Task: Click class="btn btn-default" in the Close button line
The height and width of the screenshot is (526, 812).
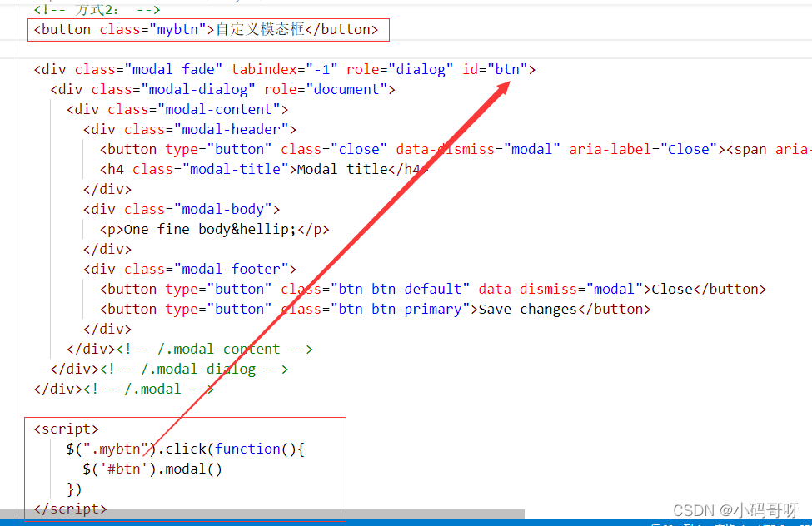Action: pyautogui.click(x=376, y=290)
